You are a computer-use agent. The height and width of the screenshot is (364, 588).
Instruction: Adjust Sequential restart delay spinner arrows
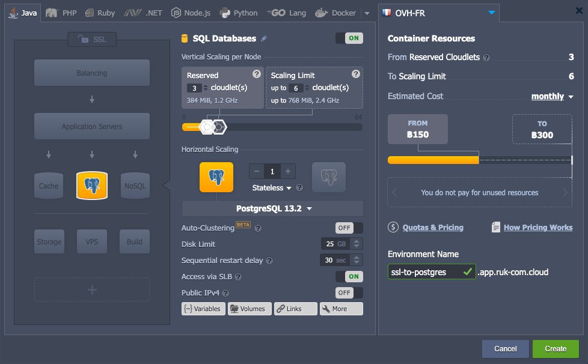point(357,260)
